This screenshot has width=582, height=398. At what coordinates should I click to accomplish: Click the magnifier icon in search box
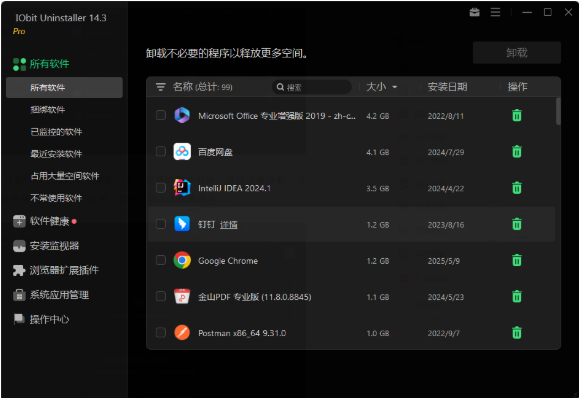tap(280, 87)
